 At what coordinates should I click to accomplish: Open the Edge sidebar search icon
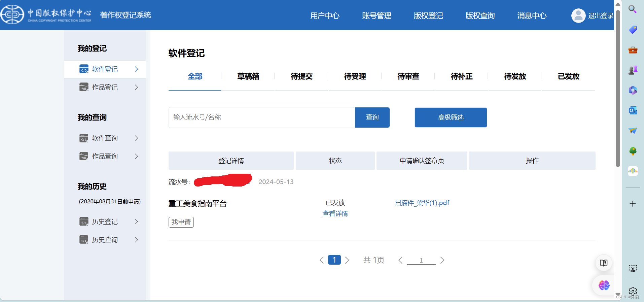point(633,9)
